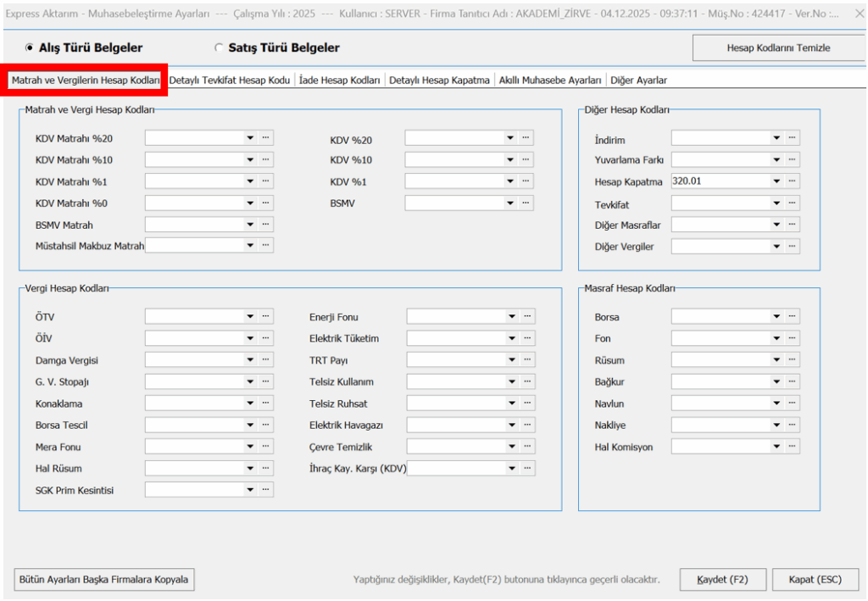
Task: Open account browser for KDV Matrahı %0
Action: coord(265,203)
